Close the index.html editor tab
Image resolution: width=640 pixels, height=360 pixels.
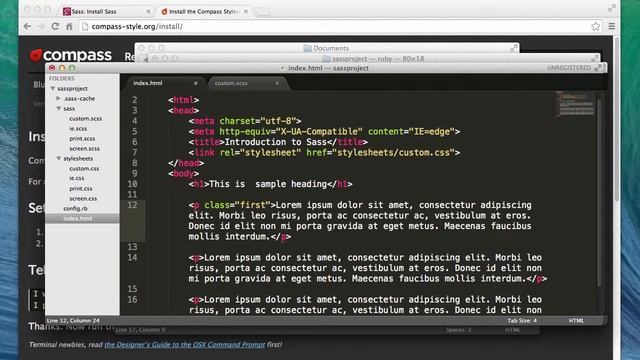pyautogui.click(x=196, y=83)
